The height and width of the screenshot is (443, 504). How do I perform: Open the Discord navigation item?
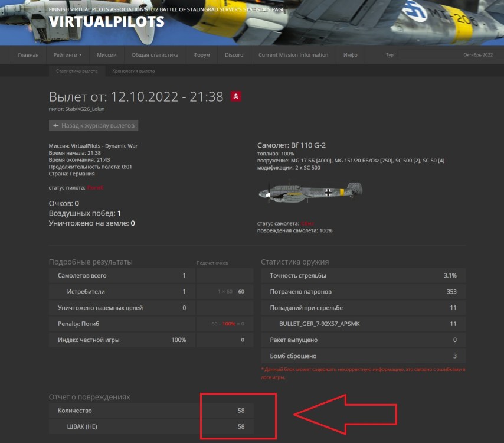pos(234,55)
